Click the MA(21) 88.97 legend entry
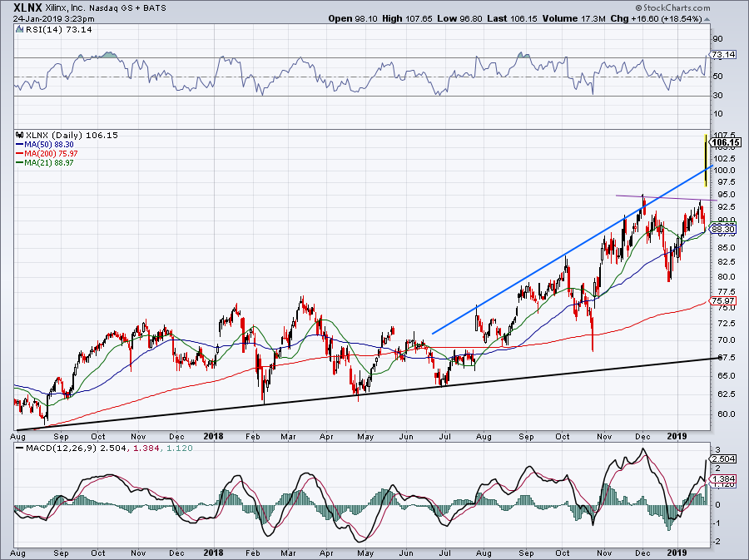 (x=44, y=162)
